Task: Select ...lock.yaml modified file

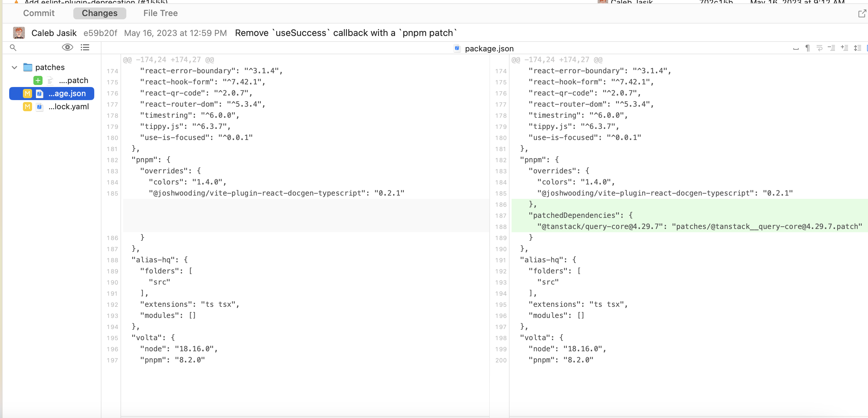Action: (x=68, y=107)
